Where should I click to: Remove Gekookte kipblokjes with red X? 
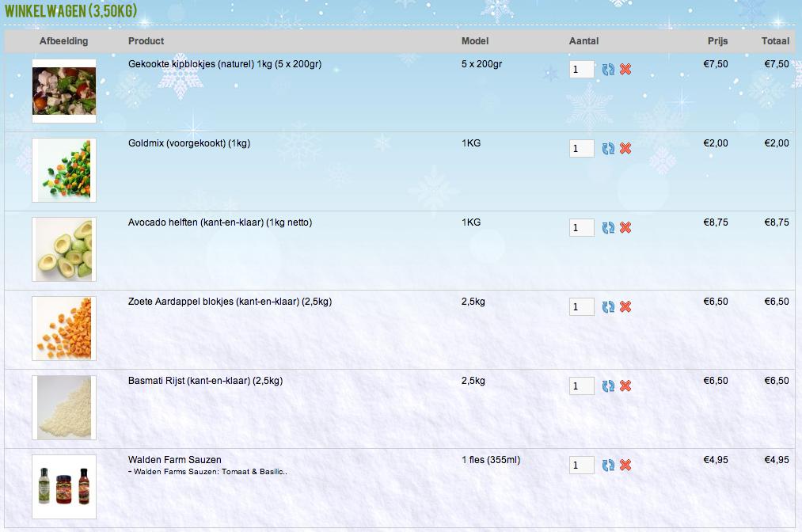[625, 70]
